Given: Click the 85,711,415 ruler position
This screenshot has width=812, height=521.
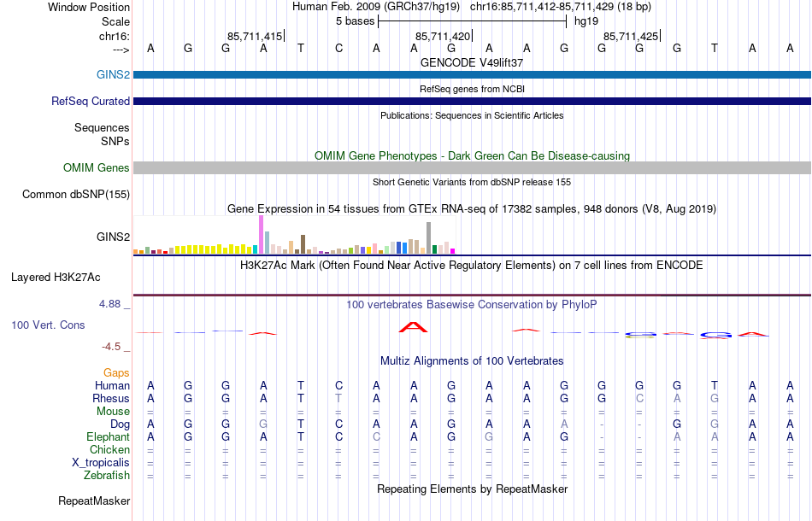Looking at the screenshot, I should tap(255, 36).
